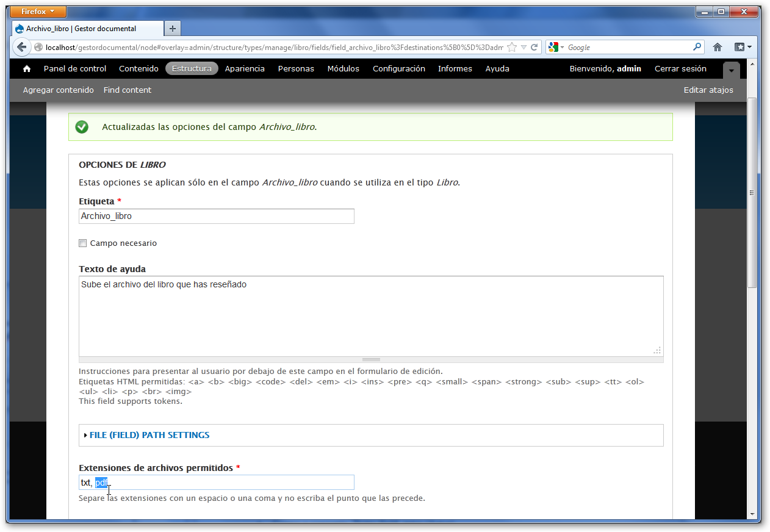Expand File (Field) Path Settings fieldset
Viewport: 770px width, 532px height.
coord(149,435)
